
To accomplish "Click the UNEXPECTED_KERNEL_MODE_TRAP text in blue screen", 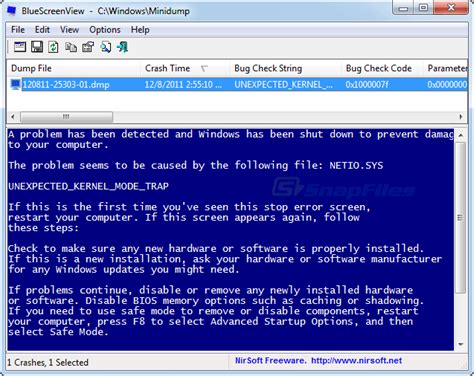I will pyautogui.click(x=88, y=186).
